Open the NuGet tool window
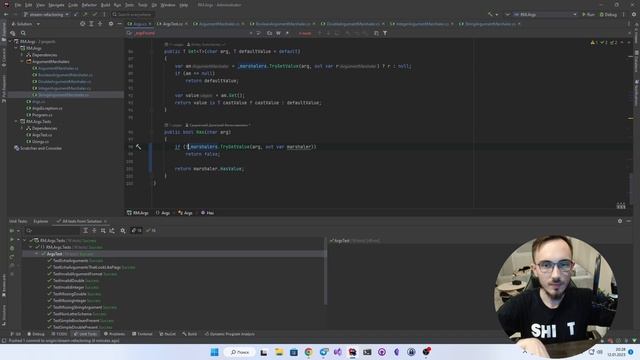Viewport: 640px width, 360px height. tap(167, 334)
